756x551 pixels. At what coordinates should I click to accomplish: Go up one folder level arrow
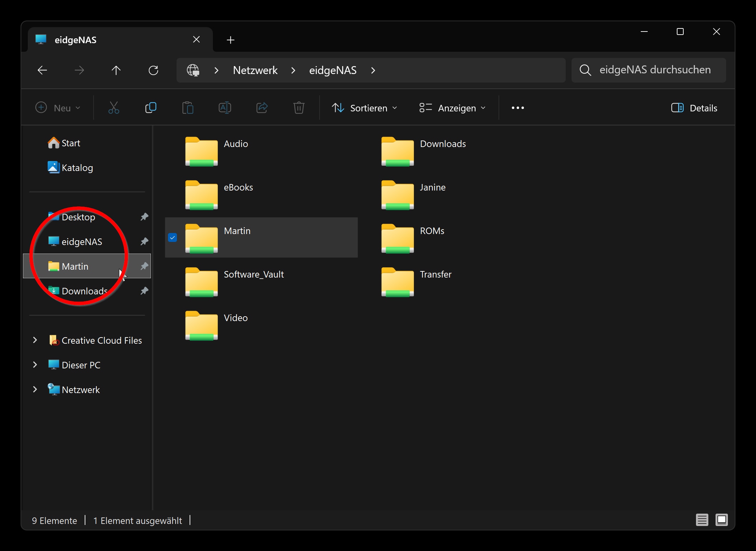116,71
